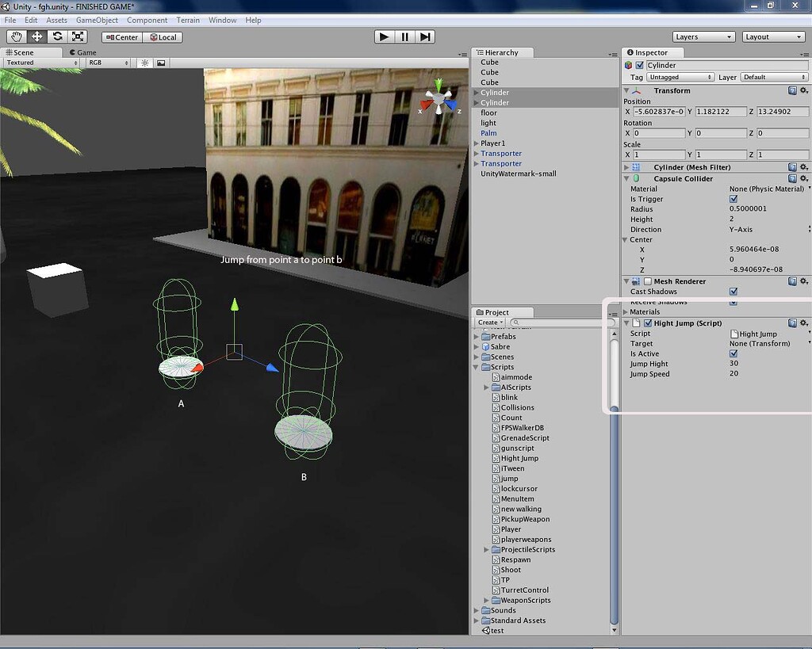Open the Layer dropdown showing Default
The width and height of the screenshot is (812, 649).
pyautogui.click(x=773, y=77)
